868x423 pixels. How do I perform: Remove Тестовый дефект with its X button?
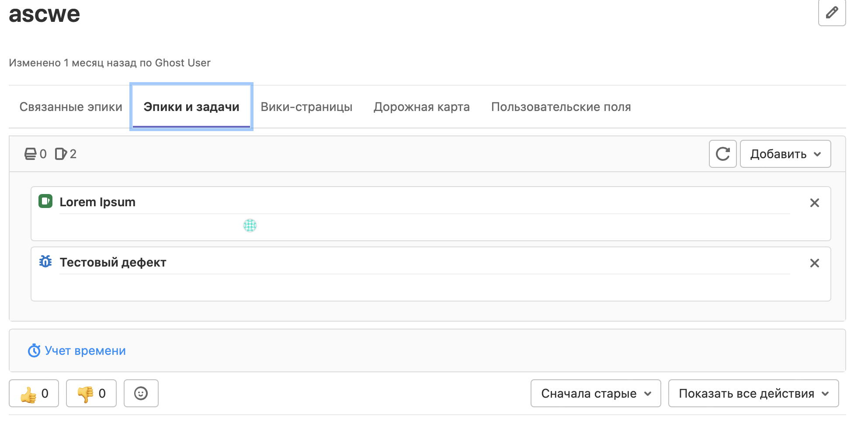(x=815, y=263)
